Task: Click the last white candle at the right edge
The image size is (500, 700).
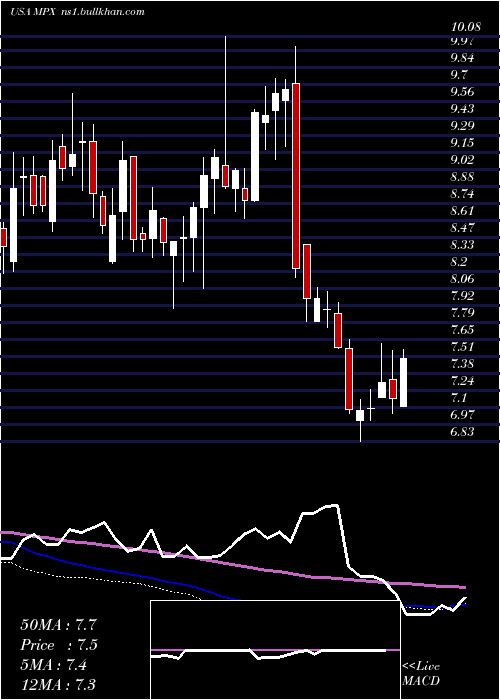Action: pos(403,382)
